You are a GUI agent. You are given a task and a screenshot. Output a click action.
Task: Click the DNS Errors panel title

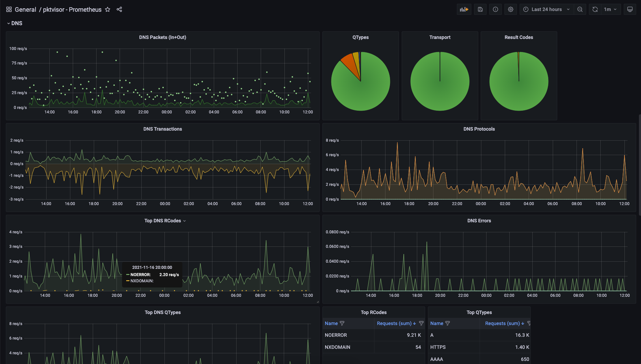coord(479,221)
